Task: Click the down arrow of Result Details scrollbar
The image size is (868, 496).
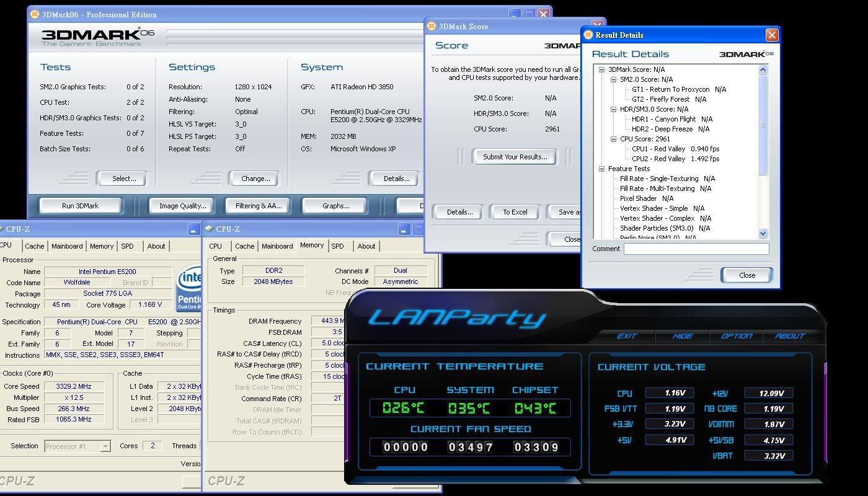Action: point(763,234)
